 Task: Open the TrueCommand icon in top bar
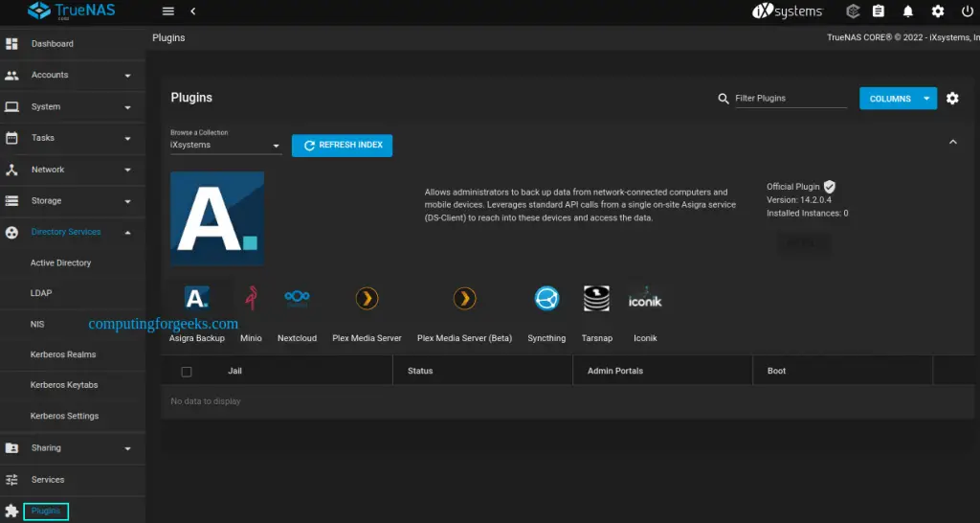coord(853,11)
